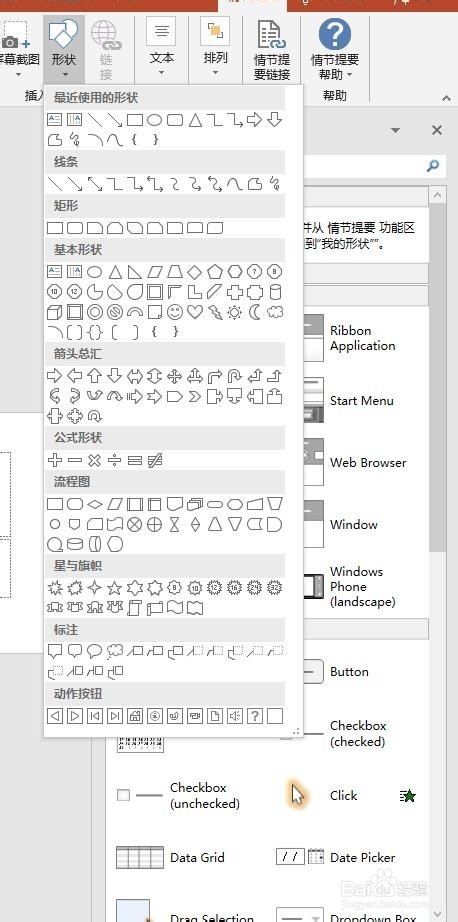Select the blank custom action button

coord(275,716)
